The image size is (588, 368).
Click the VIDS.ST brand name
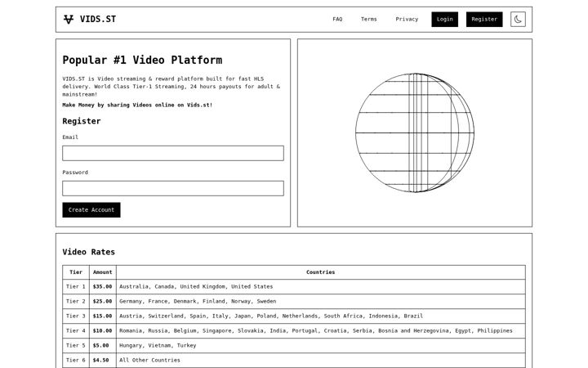click(98, 19)
